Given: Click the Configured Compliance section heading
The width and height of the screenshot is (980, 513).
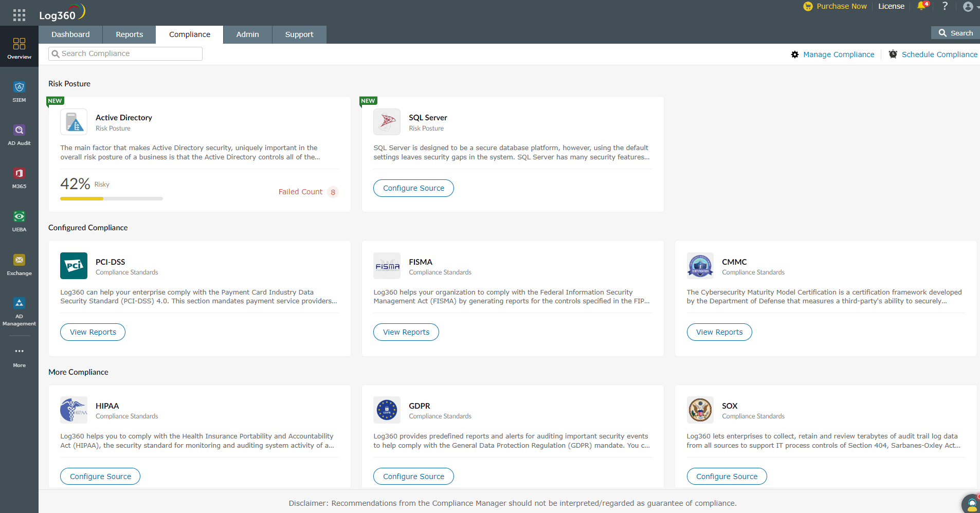Looking at the screenshot, I should click(88, 228).
